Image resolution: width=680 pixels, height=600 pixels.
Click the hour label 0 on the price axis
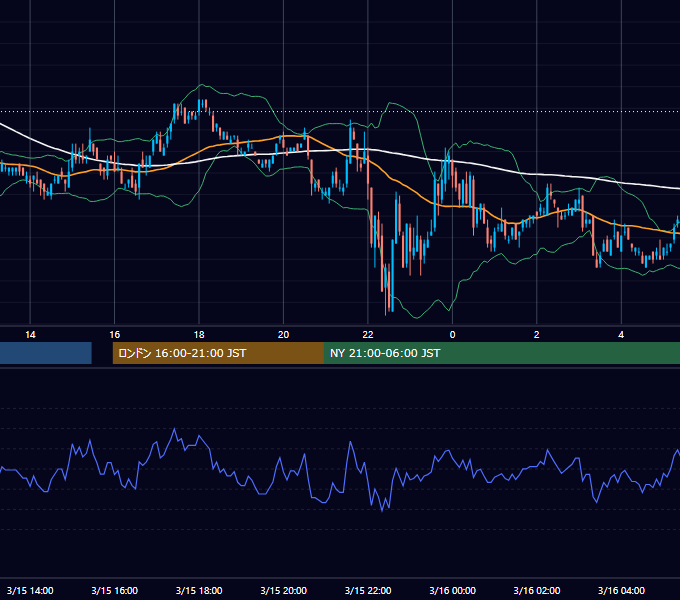point(452,335)
